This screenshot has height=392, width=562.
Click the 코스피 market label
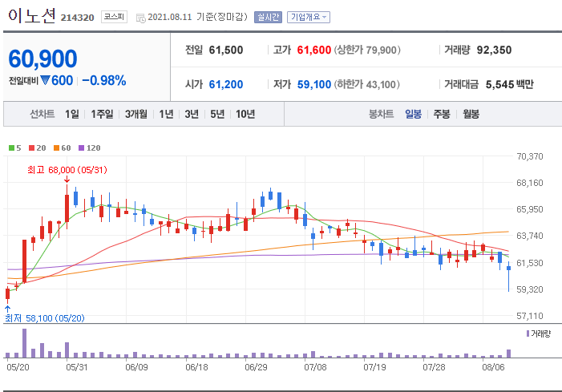tap(114, 17)
